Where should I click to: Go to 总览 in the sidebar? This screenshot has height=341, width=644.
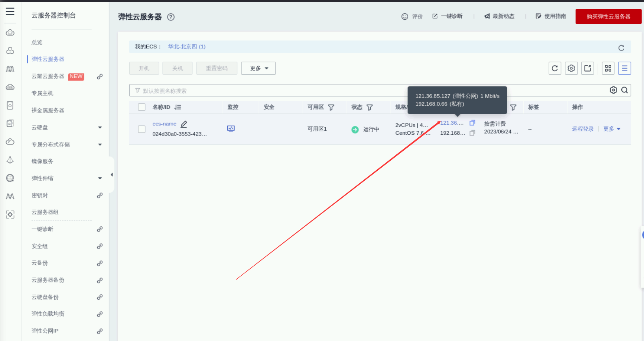[x=37, y=43]
